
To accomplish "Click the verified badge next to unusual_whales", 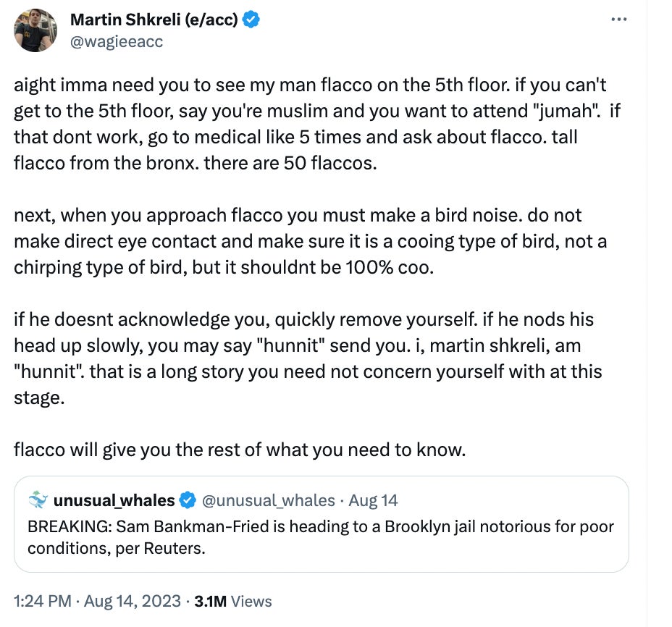I will (188, 500).
